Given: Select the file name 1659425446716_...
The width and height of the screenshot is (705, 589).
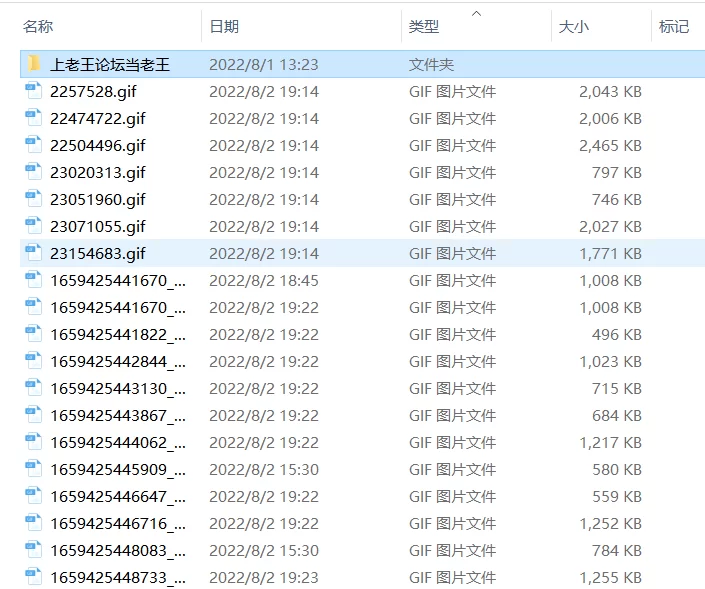Looking at the screenshot, I should click(118, 523).
